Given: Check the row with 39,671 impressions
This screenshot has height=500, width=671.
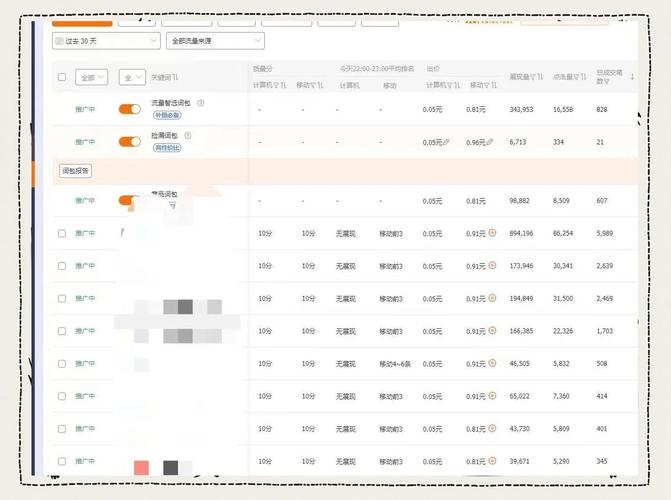Looking at the screenshot, I should point(62,461).
